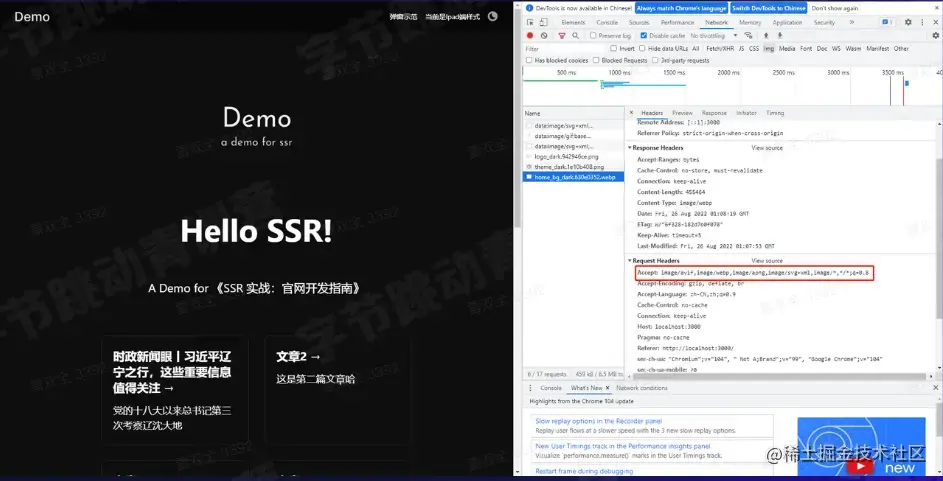Check the Has blocked cookies checkbox
This screenshot has height=481, width=943.
529,60
